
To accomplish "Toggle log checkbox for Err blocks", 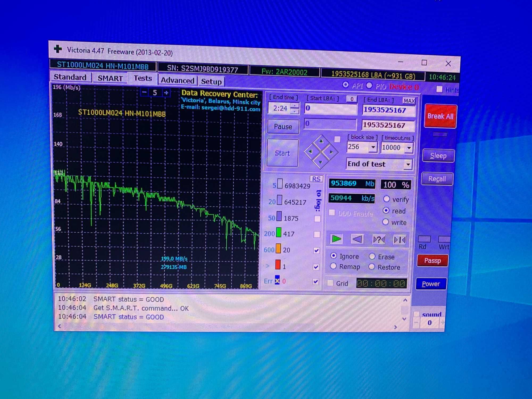I will click(x=315, y=281).
